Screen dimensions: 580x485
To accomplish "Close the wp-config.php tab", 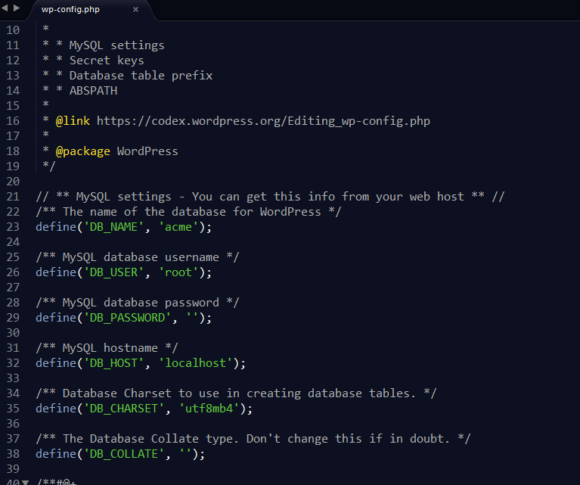I will point(136,10).
